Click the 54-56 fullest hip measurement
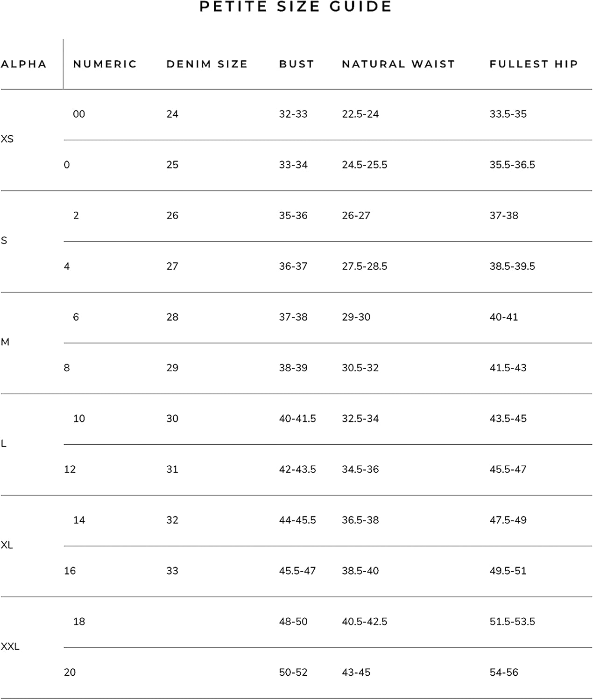 504,672
